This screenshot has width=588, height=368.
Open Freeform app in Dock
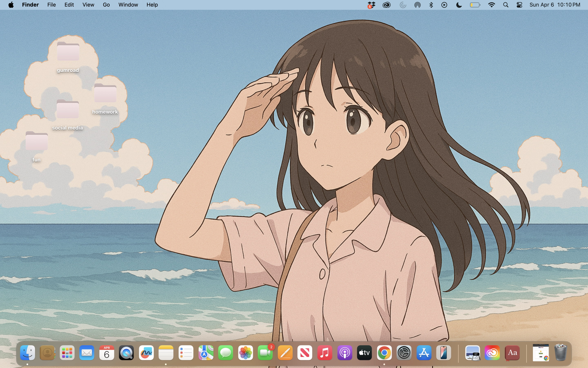point(146,353)
